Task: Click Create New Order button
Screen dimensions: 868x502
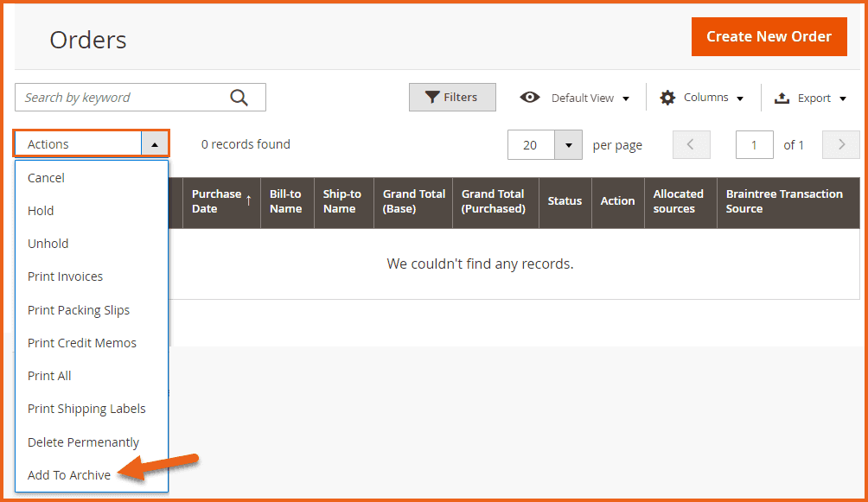Action: (x=769, y=36)
